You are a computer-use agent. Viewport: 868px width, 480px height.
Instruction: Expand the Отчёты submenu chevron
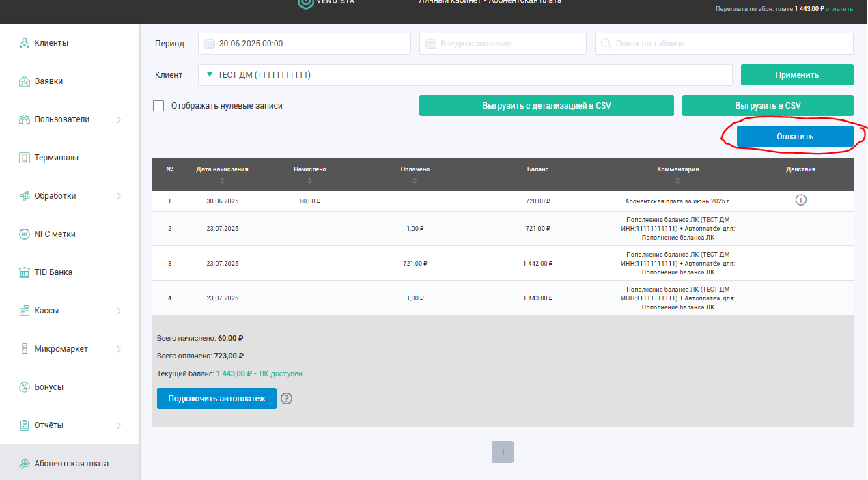point(119,425)
